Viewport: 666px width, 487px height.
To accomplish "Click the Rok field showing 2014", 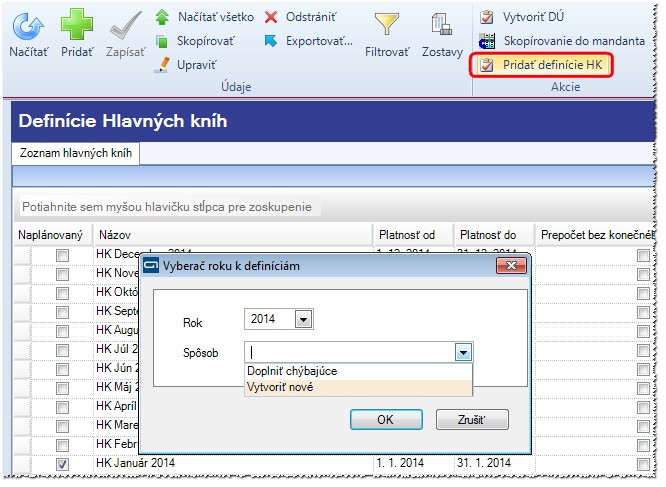I will 270,319.
